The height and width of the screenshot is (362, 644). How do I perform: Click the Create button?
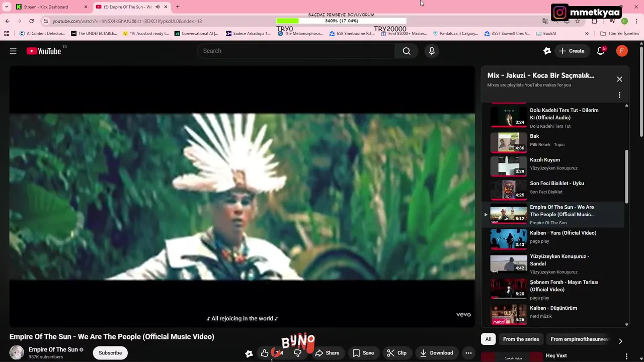coord(572,51)
